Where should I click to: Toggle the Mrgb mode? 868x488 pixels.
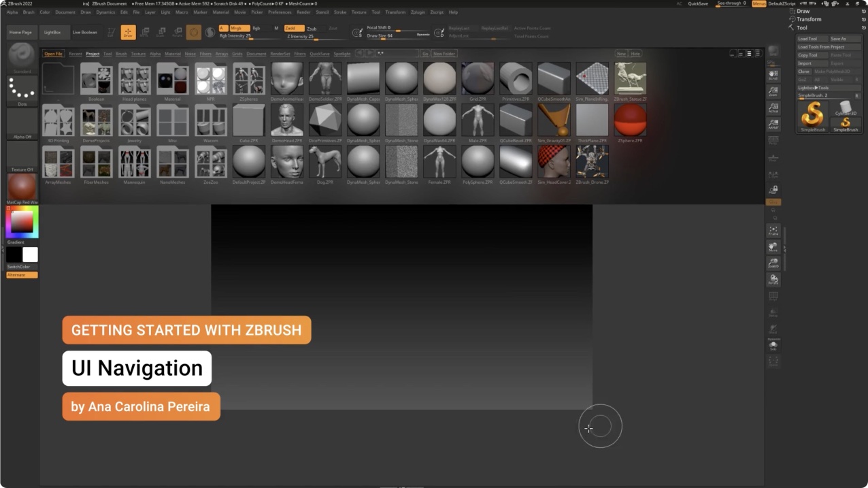(x=239, y=28)
